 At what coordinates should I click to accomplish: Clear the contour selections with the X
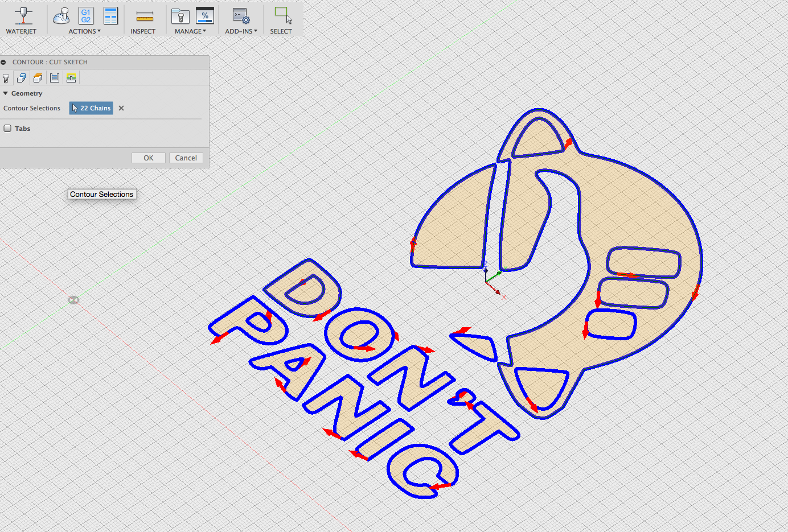[x=121, y=108]
